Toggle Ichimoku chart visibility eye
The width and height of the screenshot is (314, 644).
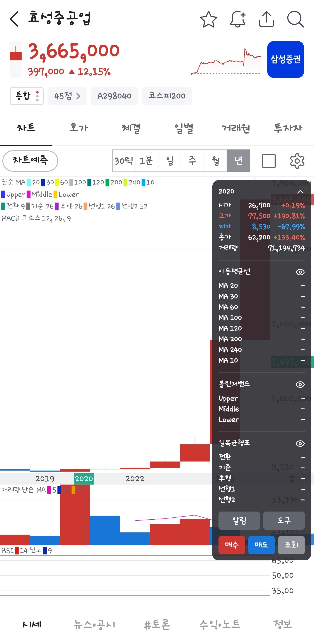(x=300, y=444)
